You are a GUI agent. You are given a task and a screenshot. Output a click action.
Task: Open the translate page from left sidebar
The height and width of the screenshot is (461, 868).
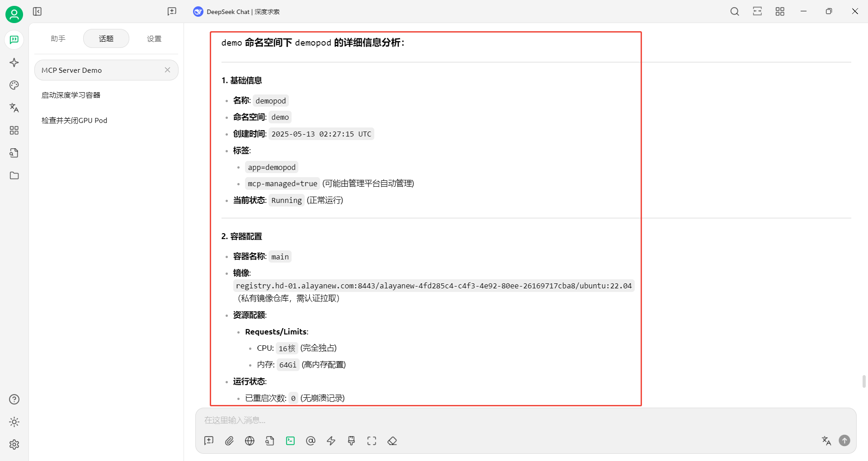click(x=14, y=108)
